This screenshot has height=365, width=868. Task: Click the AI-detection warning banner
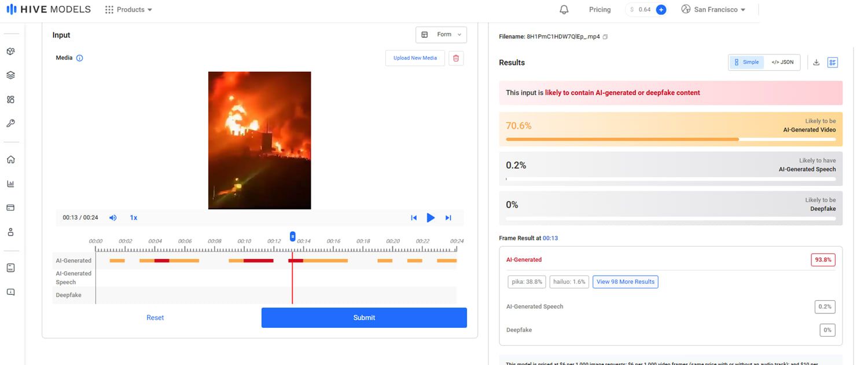(x=671, y=93)
